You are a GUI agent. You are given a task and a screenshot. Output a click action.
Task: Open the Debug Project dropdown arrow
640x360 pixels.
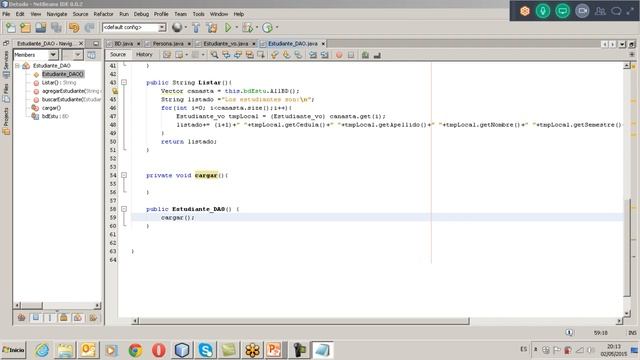click(x=257, y=27)
